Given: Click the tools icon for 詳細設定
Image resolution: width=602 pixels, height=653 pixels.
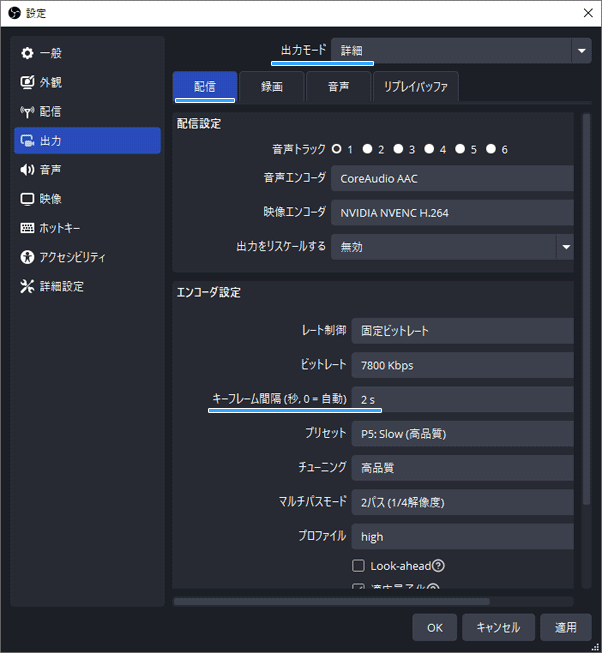Looking at the screenshot, I should [27, 286].
